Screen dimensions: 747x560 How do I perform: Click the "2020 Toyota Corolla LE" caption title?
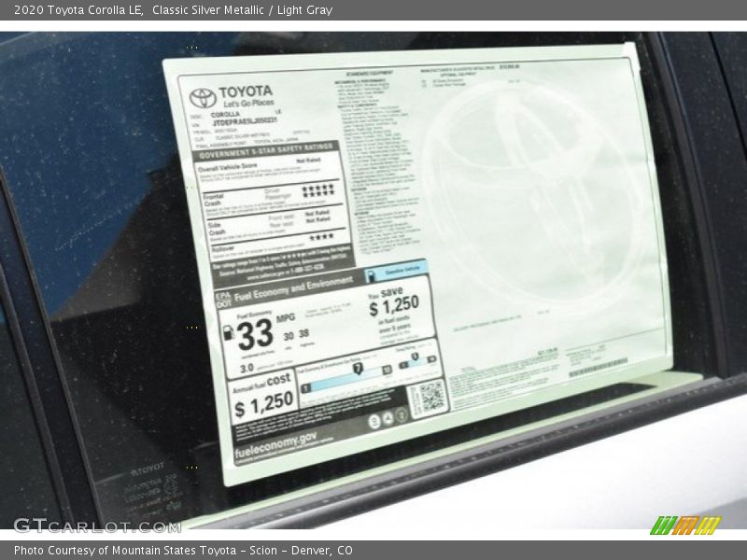[x=79, y=10]
